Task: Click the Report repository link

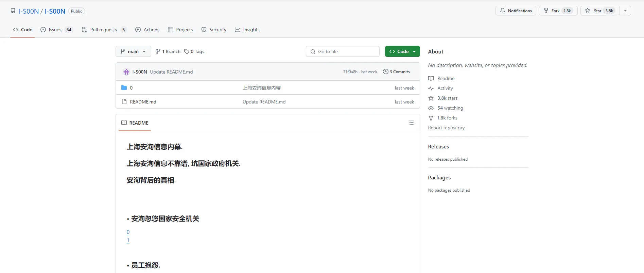Action: pos(446,128)
